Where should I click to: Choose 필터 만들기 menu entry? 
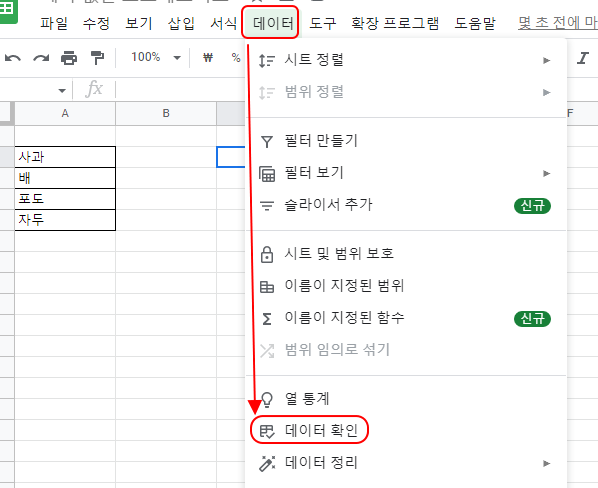pos(406,141)
